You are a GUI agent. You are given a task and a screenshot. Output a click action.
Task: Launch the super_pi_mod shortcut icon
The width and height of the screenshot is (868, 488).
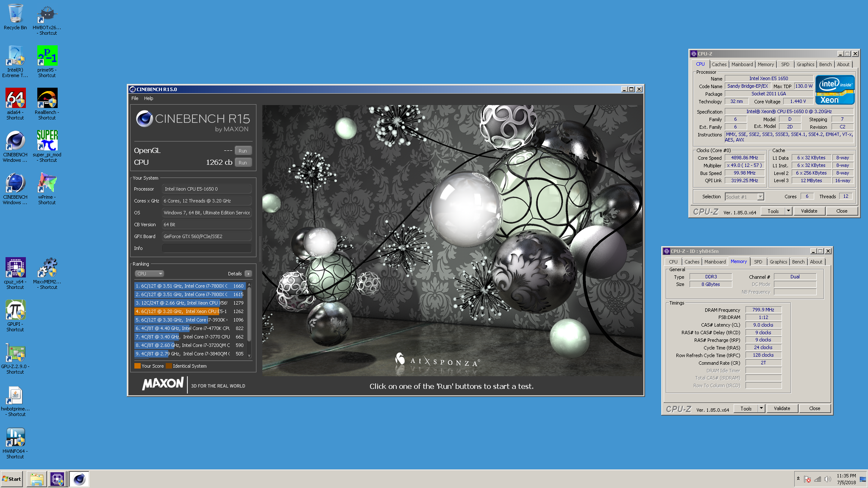pos(47,147)
